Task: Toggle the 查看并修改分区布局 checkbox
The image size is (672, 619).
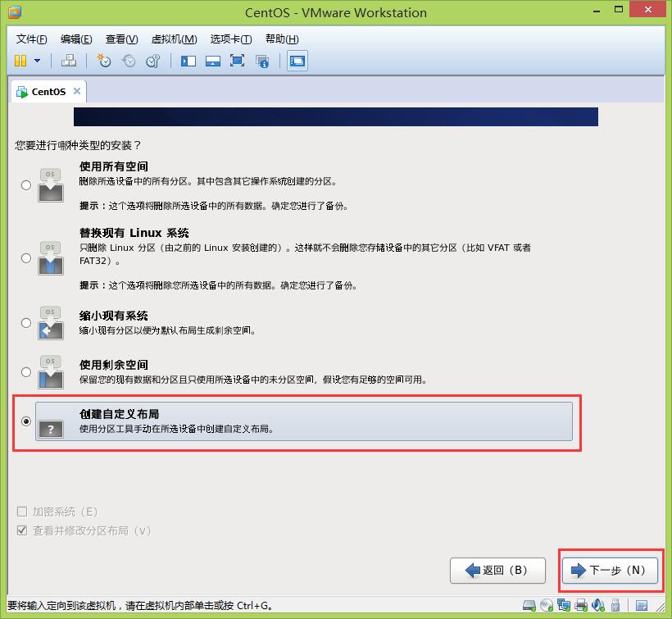Action: point(22,530)
